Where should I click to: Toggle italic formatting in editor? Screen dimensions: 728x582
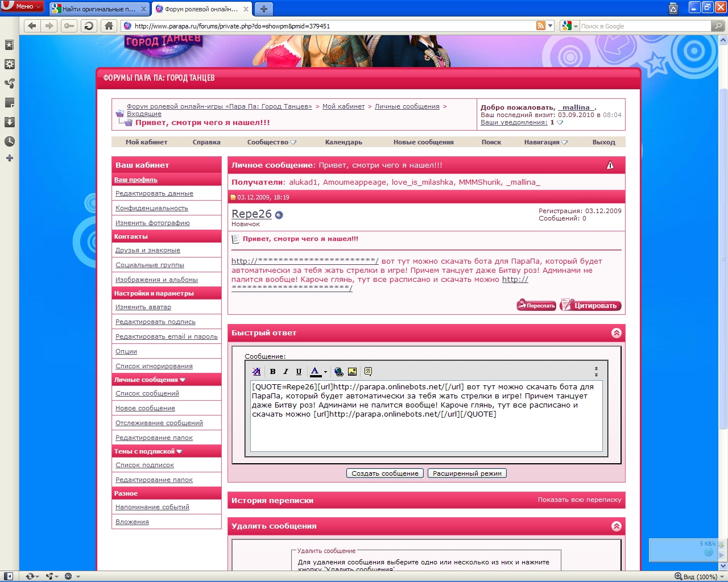pos(286,372)
